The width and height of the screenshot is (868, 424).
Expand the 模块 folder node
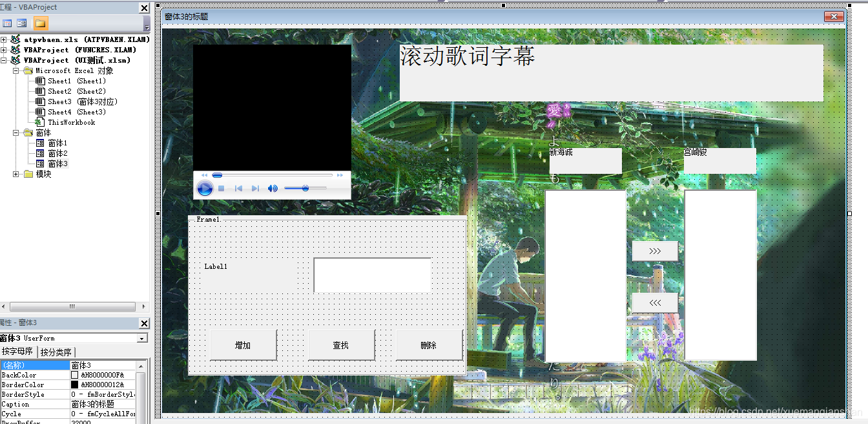pyautogui.click(x=15, y=174)
